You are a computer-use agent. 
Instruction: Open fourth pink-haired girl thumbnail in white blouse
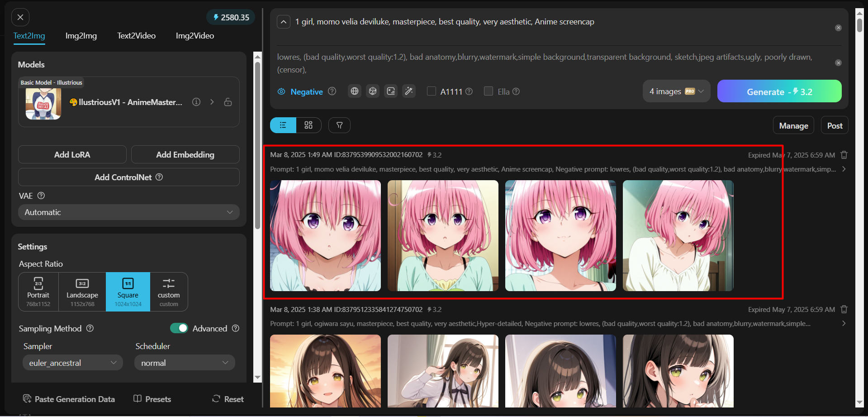coord(678,235)
